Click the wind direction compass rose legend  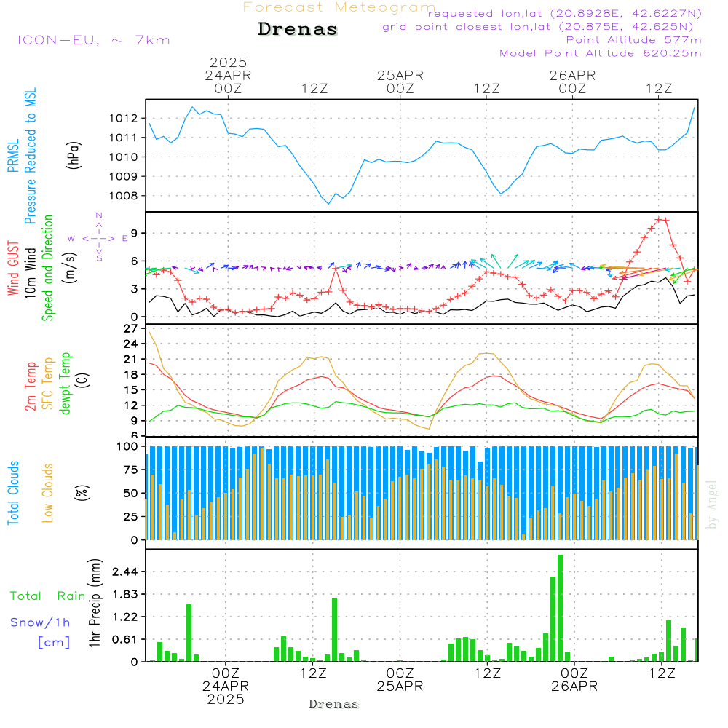pyautogui.click(x=98, y=238)
